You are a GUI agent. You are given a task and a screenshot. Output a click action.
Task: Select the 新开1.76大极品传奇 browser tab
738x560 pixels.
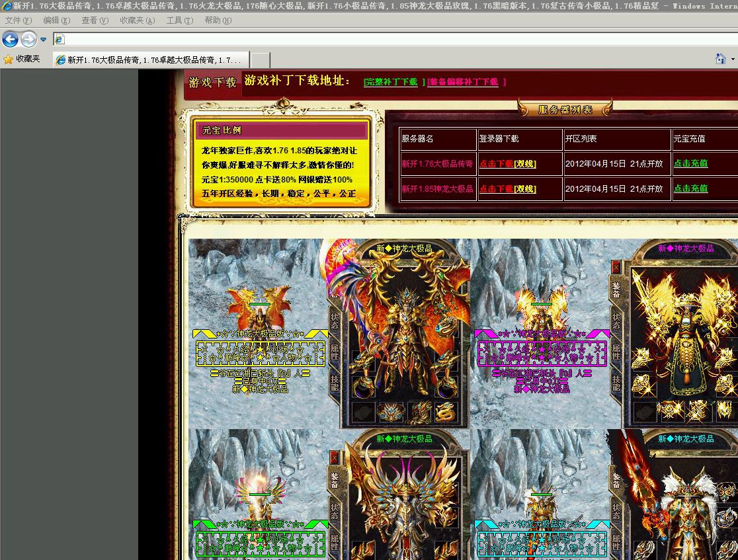[151, 60]
